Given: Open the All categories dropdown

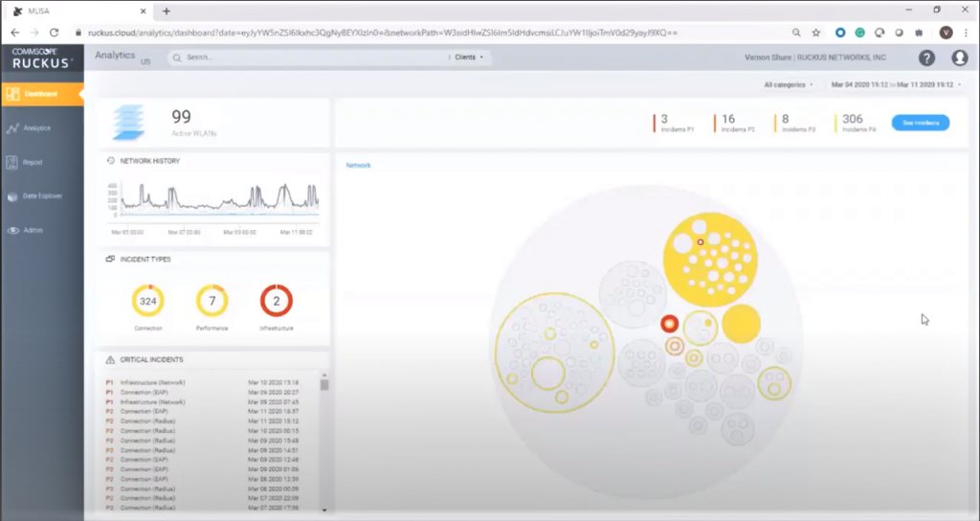Looking at the screenshot, I should pos(789,85).
